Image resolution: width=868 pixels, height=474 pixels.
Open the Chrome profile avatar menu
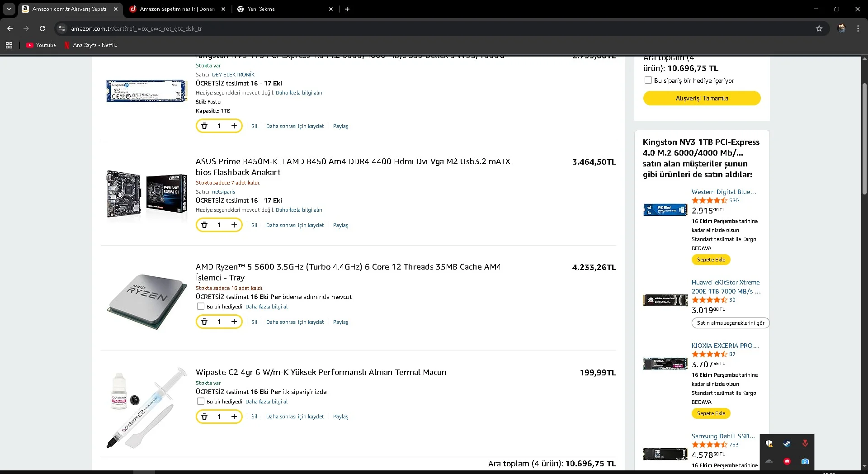pyautogui.click(x=841, y=28)
